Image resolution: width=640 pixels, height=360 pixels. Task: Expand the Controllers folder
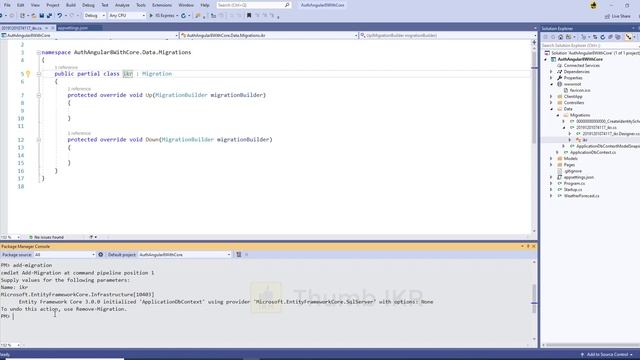[551, 103]
